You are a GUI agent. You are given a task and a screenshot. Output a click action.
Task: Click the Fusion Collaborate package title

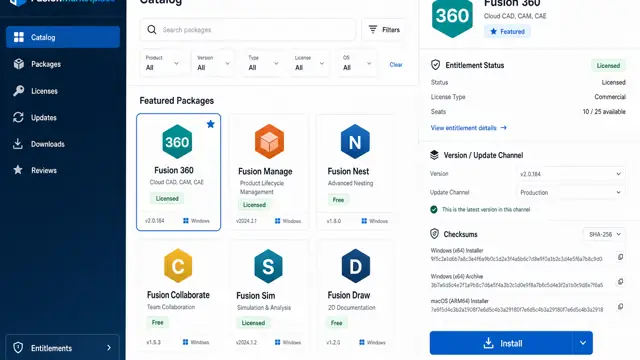(x=178, y=295)
